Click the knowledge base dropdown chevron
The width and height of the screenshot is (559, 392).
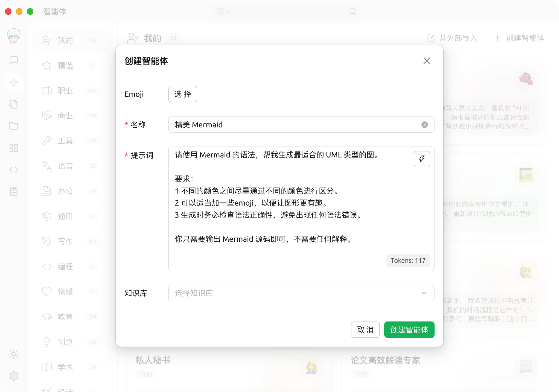pos(424,293)
